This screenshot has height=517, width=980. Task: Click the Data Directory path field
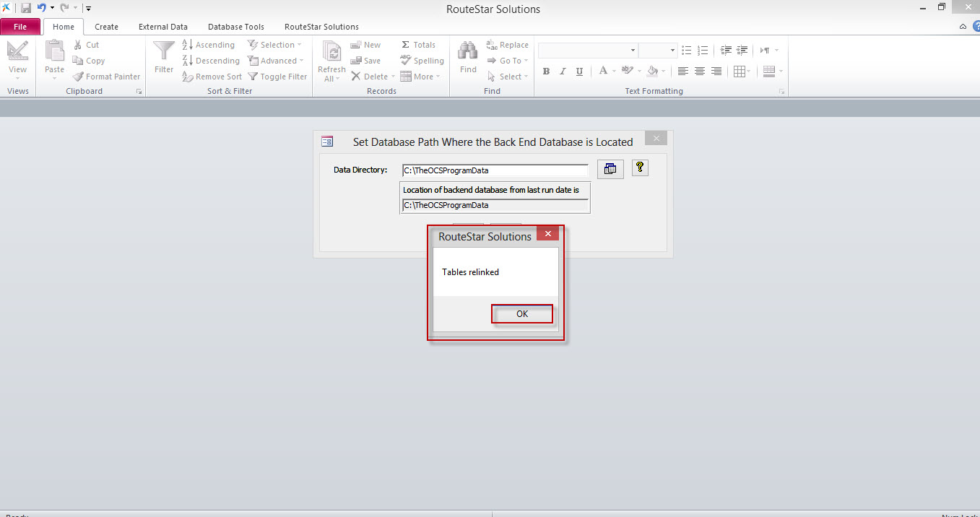pyautogui.click(x=495, y=170)
